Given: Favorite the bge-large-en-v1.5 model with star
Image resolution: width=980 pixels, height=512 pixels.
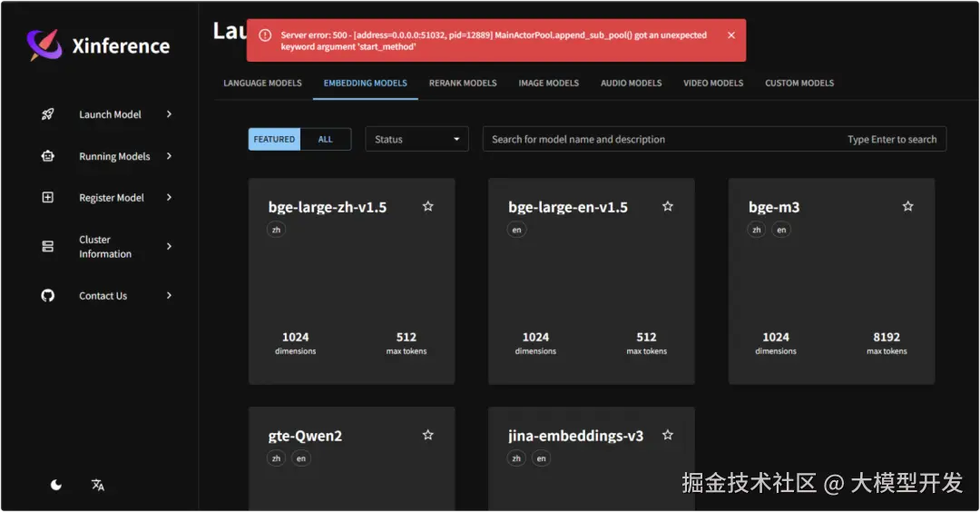Looking at the screenshot, I should (x=668, y=206).
